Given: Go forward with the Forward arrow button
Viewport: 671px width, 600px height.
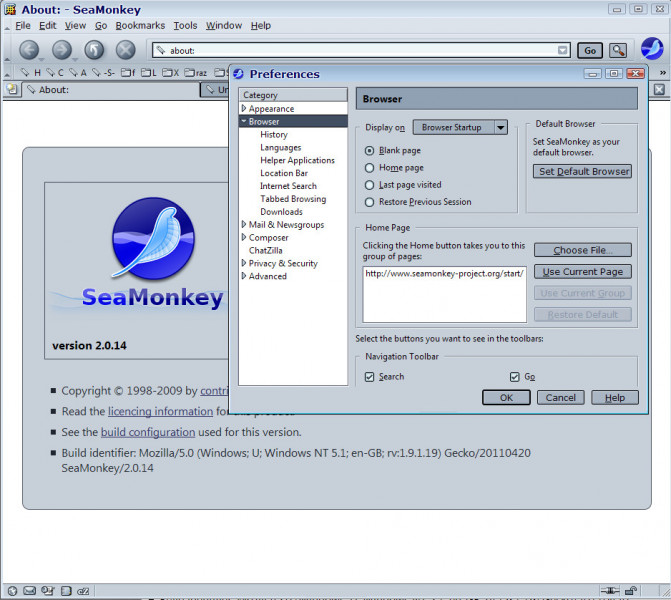Looking at the screenshot, I should [62, 50].
